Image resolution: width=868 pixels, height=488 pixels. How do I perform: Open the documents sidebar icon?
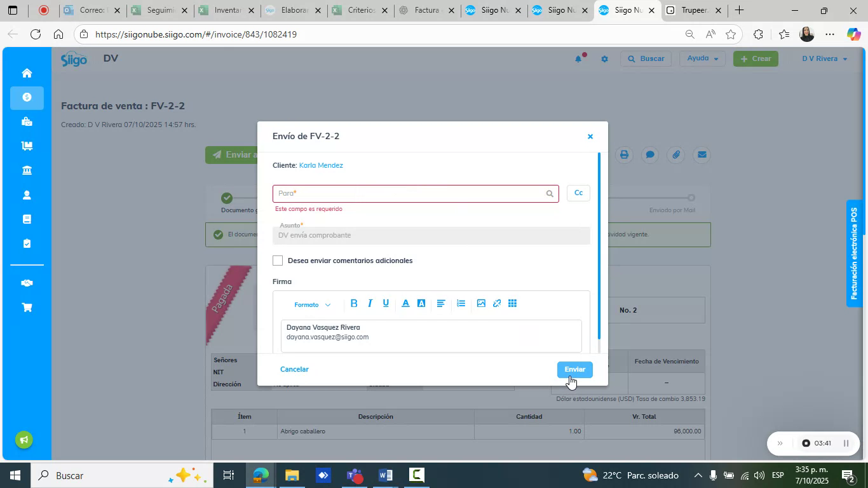tap(27, 219)
